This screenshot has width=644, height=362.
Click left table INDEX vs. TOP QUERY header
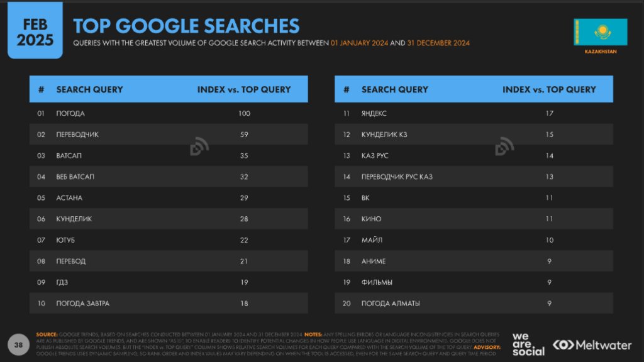tap(244, 89)
